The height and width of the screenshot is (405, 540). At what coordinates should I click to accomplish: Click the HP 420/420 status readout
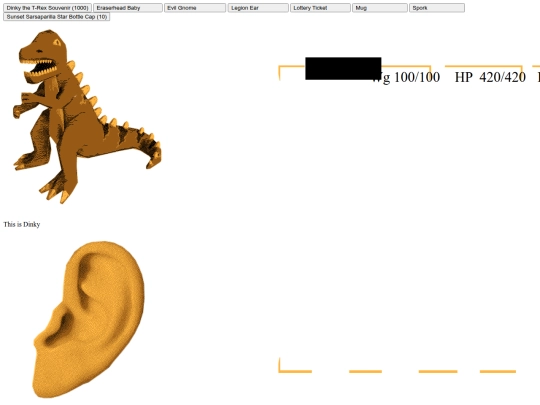pyautogui.click(x=490, y=77)
